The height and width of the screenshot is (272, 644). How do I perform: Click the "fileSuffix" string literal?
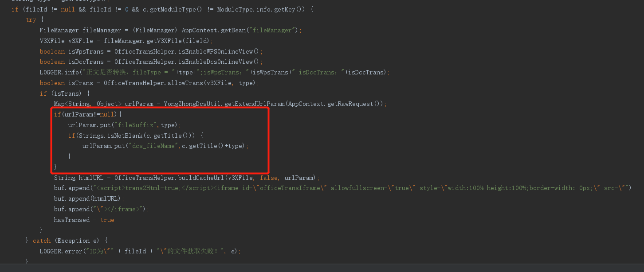(136, 125)
